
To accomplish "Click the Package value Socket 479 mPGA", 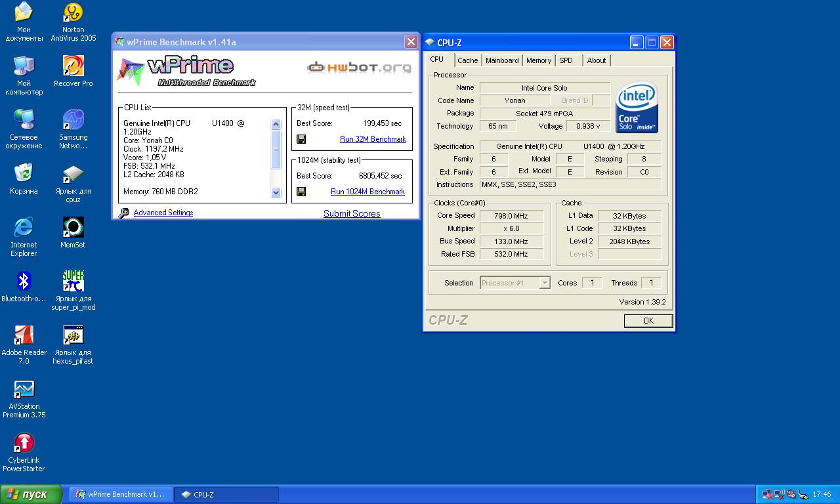I will click(x=545, y=114).
